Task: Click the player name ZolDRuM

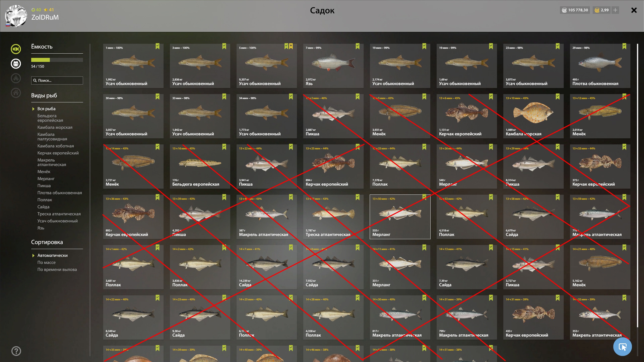Action: [x=45, y=17]
